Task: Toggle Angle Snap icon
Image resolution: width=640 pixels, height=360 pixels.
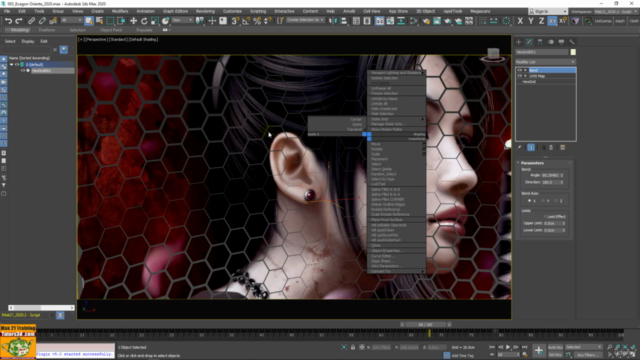Action: coord(246,21)
